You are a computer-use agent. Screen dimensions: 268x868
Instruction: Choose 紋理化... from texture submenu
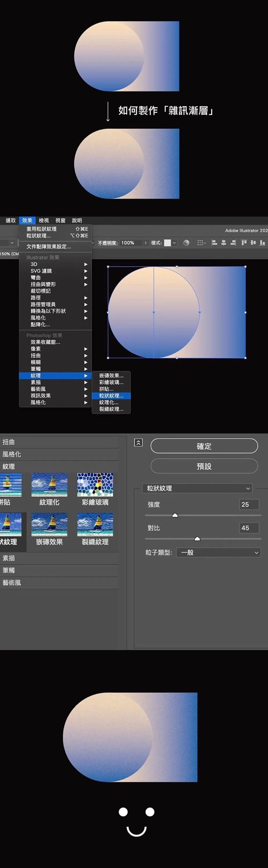111,402
